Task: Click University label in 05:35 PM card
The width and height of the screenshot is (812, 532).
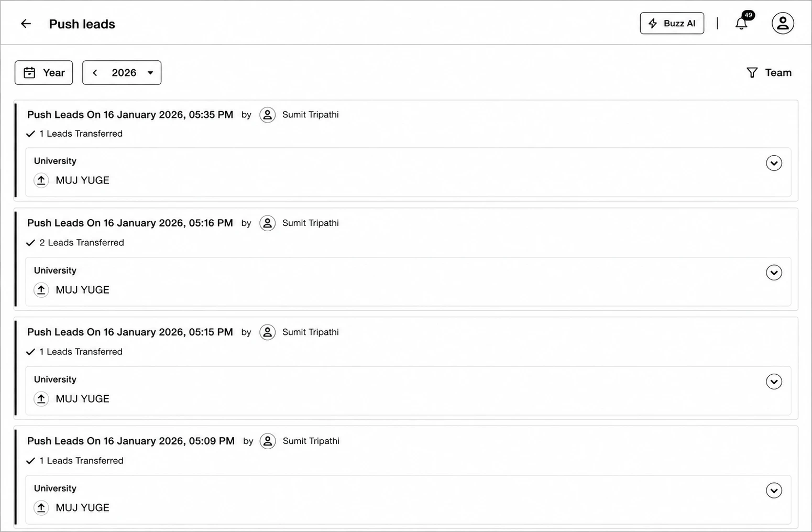Action: [55, 161]
